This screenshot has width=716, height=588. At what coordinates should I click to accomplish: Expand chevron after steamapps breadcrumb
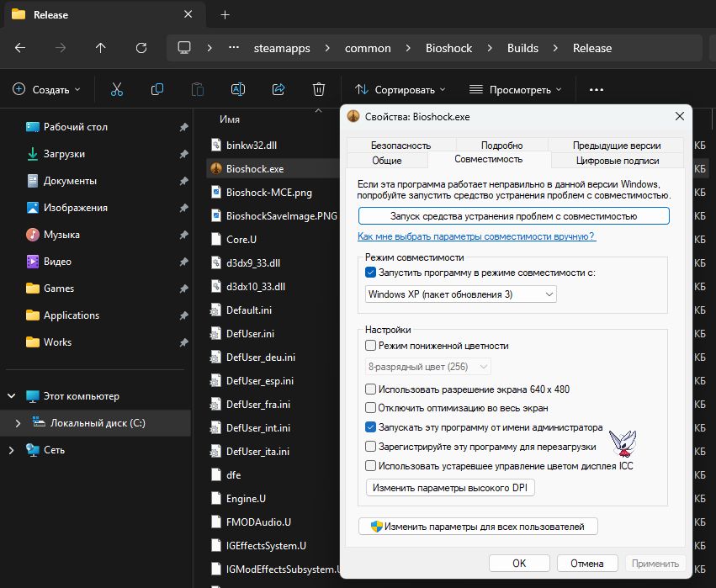point(327,48)
